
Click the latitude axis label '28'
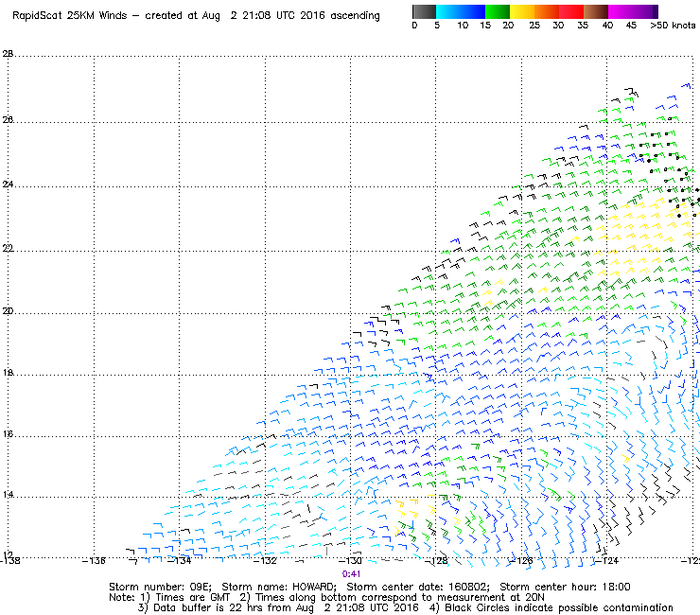click(8, 54)
